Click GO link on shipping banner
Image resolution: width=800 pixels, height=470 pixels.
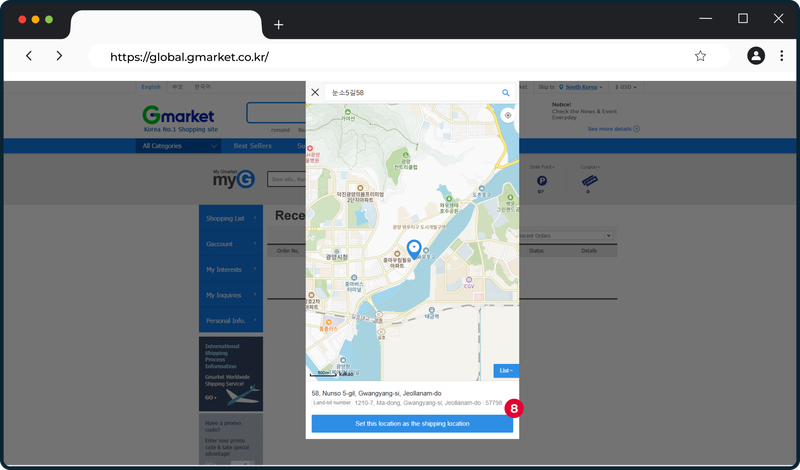[x=210, y=398]
